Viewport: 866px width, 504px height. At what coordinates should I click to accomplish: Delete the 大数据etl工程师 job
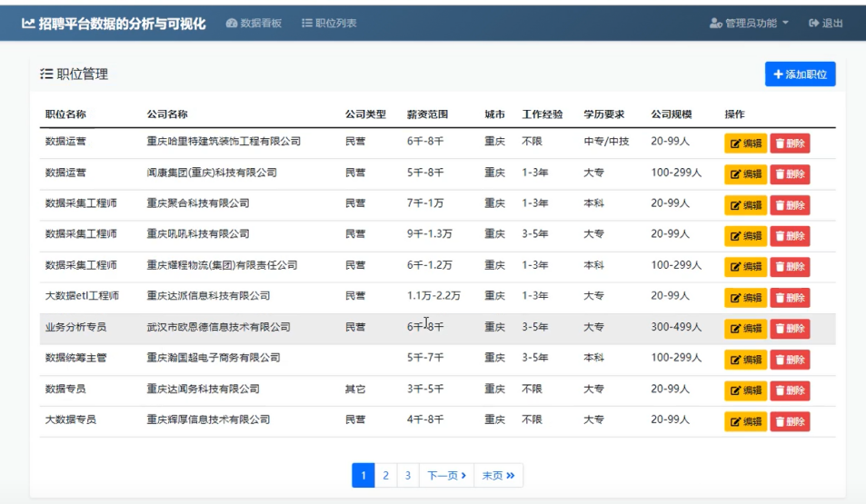coord(790,298)
